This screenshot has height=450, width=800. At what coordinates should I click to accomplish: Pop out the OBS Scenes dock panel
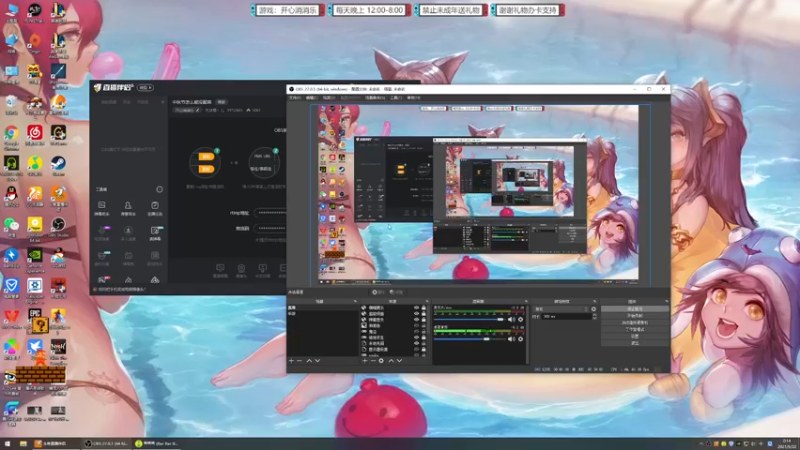[x=355, y=302]
